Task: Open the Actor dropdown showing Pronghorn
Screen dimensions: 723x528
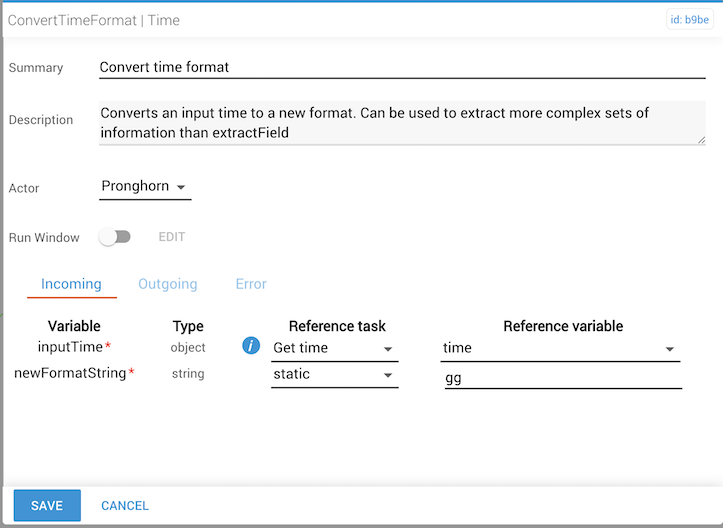Action: pos(145,186)
